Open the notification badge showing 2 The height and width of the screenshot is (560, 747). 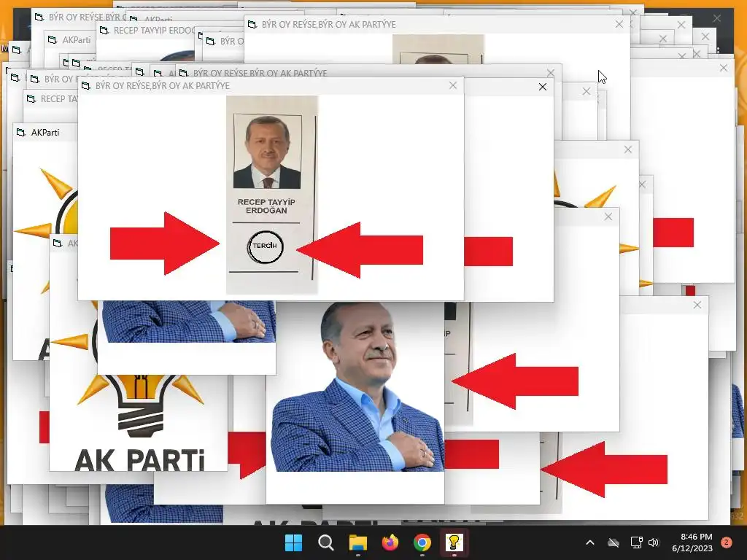[x=727, y=542]
